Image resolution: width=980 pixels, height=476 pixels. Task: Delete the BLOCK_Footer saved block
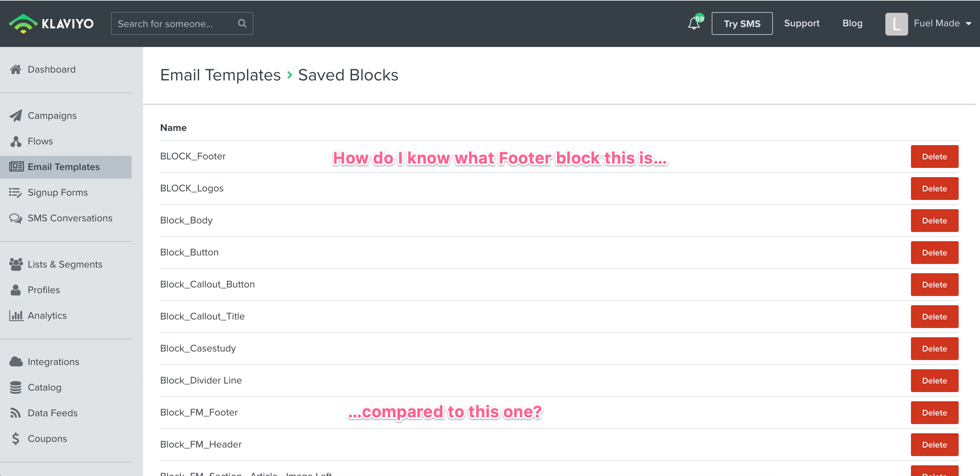[934, 156]
